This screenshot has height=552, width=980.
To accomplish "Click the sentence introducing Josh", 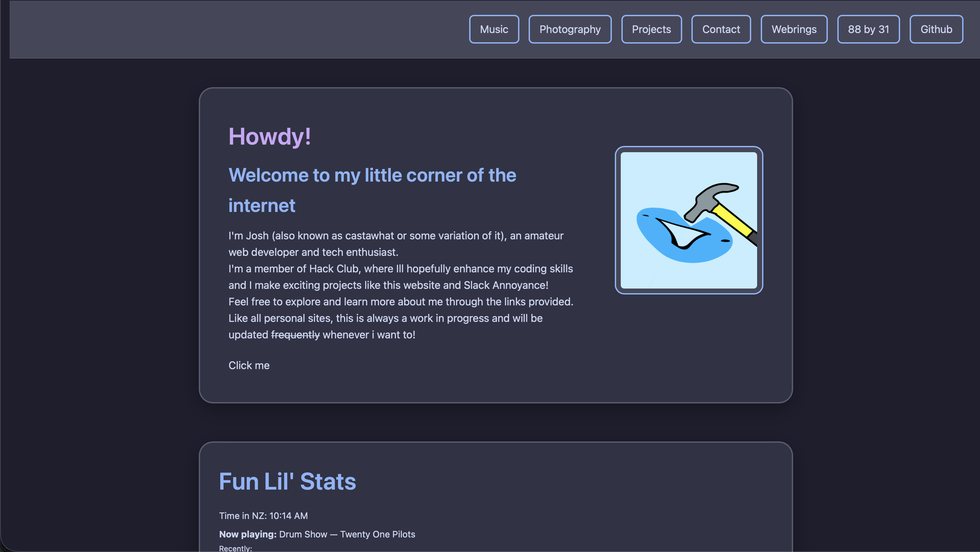I will pyautogui.click(x=396, y=236).
